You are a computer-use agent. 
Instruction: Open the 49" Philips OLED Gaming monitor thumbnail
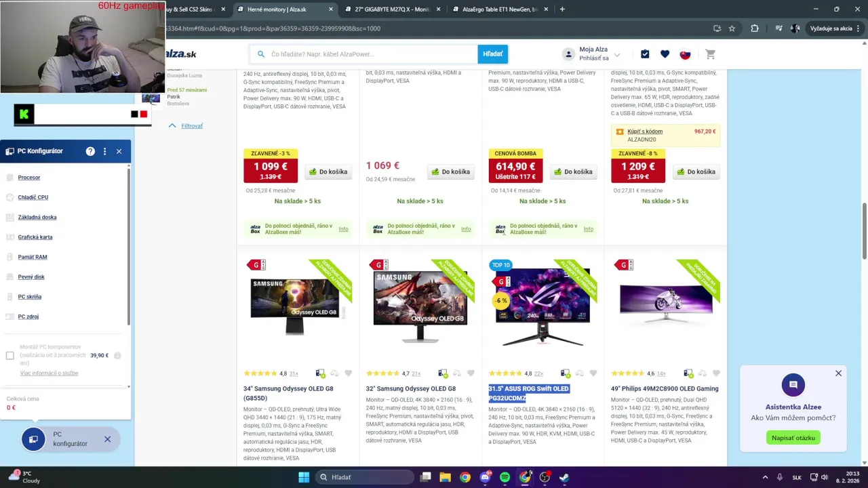[666, 304]
